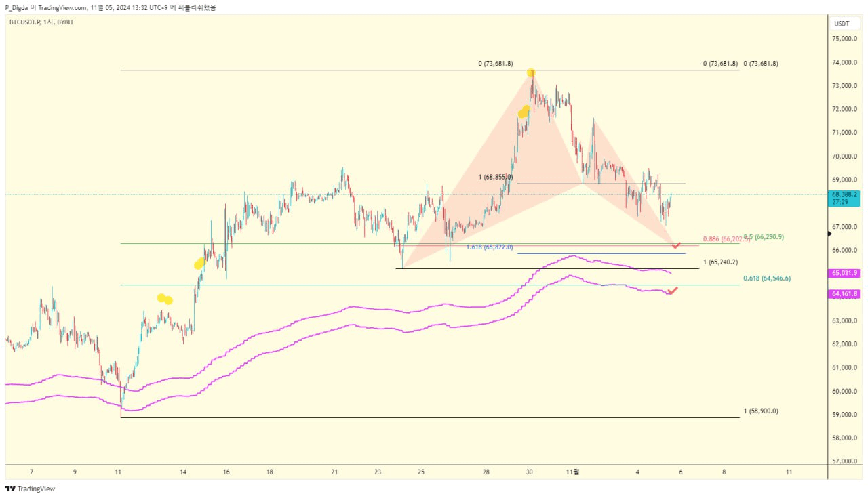Click the TradingView logo at bottom left
Screen dimensions: 868x498
(30, 489)
